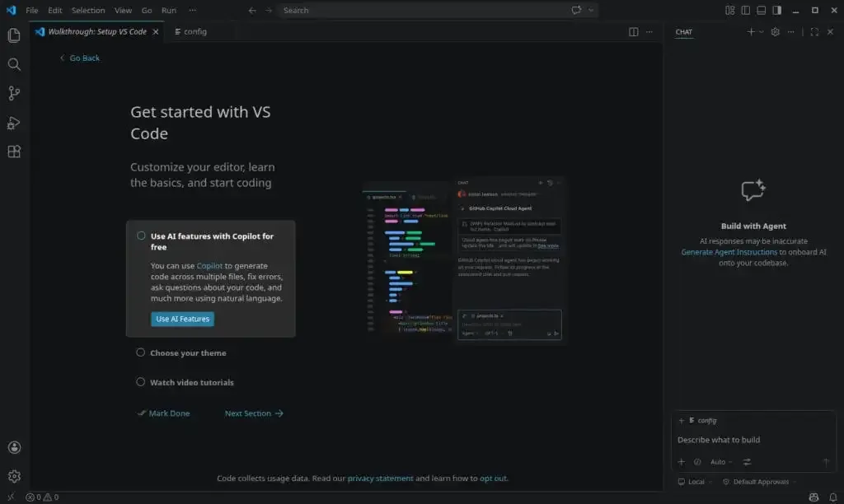Open the Copilot link in step description

click(209, 266)
